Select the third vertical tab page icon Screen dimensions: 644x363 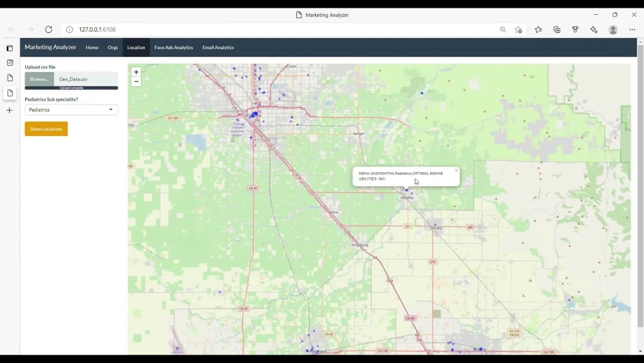[10, 78]
